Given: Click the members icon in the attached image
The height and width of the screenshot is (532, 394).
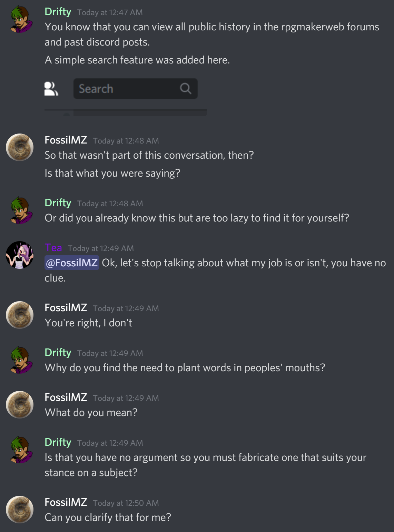Looking at the screenshot, I should click(51, 89).
